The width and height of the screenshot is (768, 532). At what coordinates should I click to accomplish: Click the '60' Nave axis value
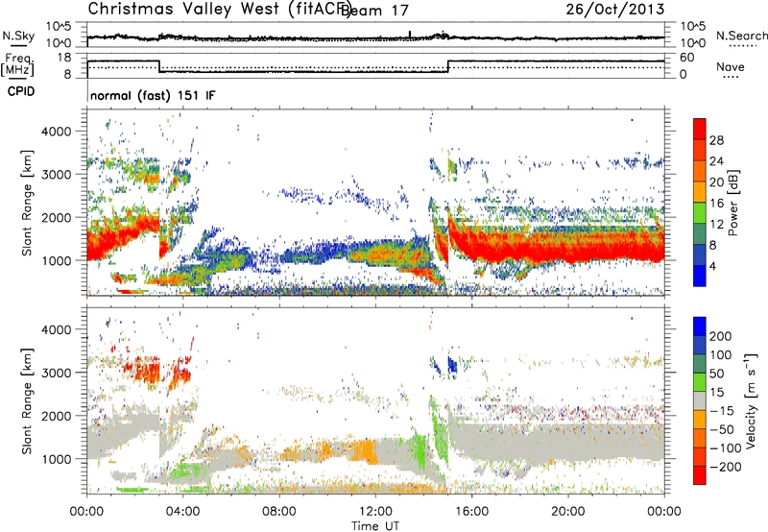[x=686, y=58]
